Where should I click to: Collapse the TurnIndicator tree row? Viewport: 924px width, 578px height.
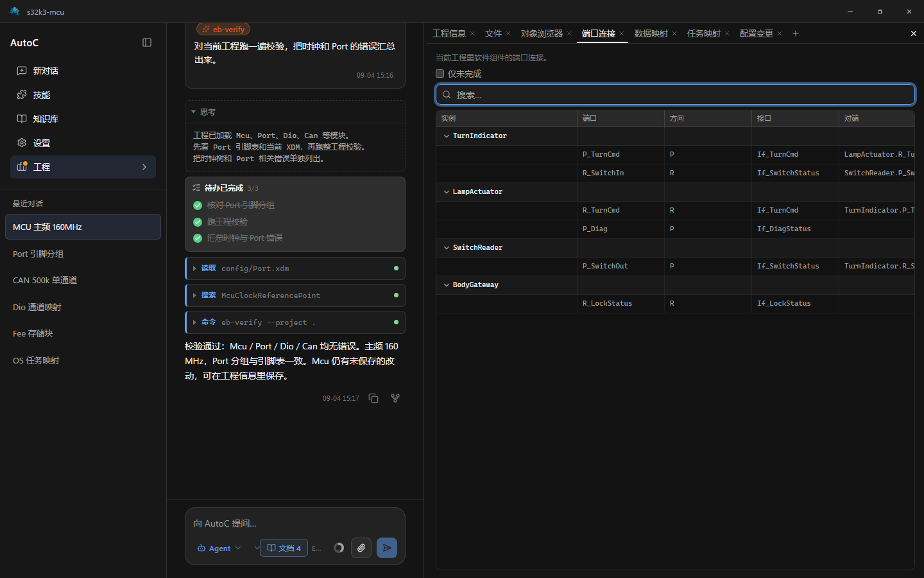click(x=447, y=136)
